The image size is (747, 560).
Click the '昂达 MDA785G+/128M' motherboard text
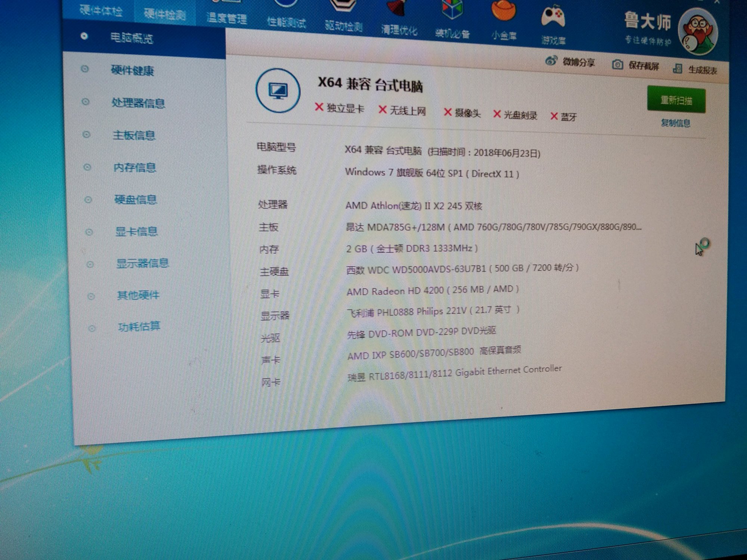[x=395, y=227]
